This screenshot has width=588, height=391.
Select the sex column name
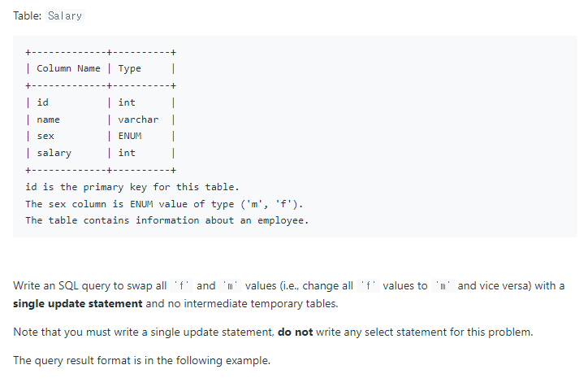(x=45, y=137)
